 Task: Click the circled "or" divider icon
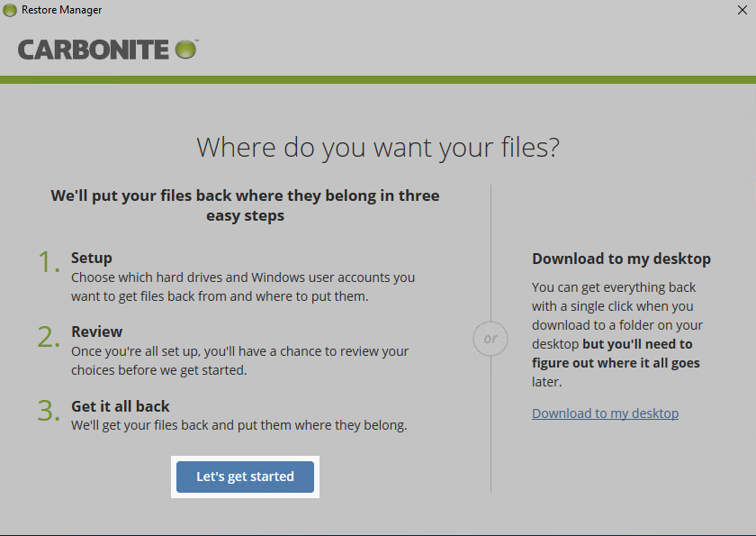pyautogui.click(x=490, y=339)
